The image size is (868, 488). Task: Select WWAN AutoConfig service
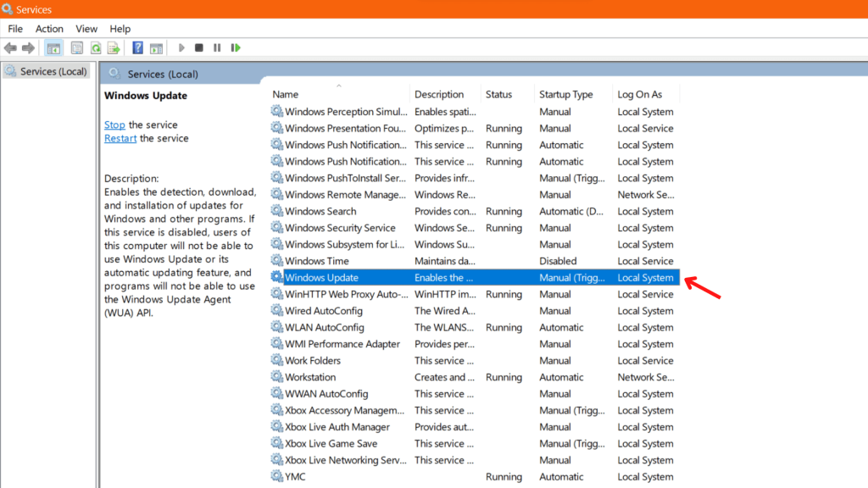(x=326, y=394)
